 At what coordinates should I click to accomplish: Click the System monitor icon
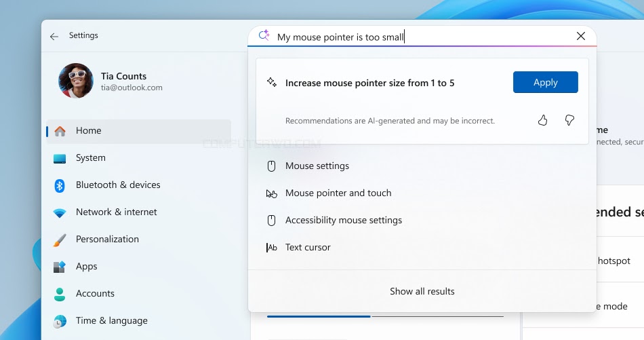point(60,159)
